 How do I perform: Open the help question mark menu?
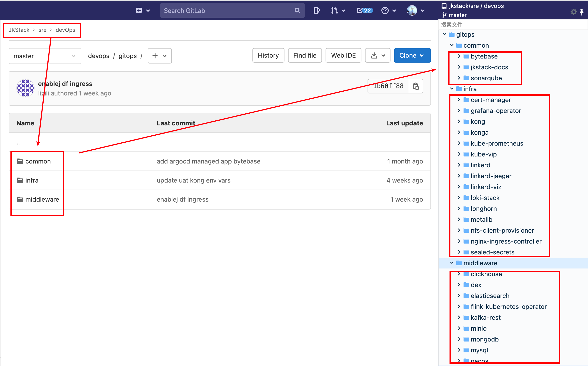pyautogui.click(x=388, y=11)
